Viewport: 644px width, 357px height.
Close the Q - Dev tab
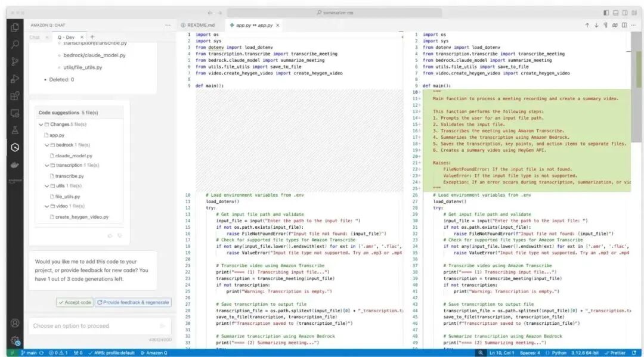(81, 37)
